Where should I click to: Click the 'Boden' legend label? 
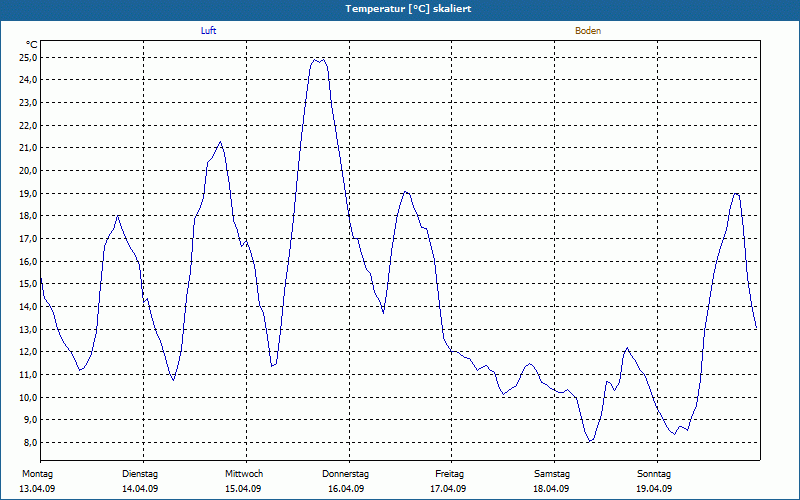click(588, 31)
